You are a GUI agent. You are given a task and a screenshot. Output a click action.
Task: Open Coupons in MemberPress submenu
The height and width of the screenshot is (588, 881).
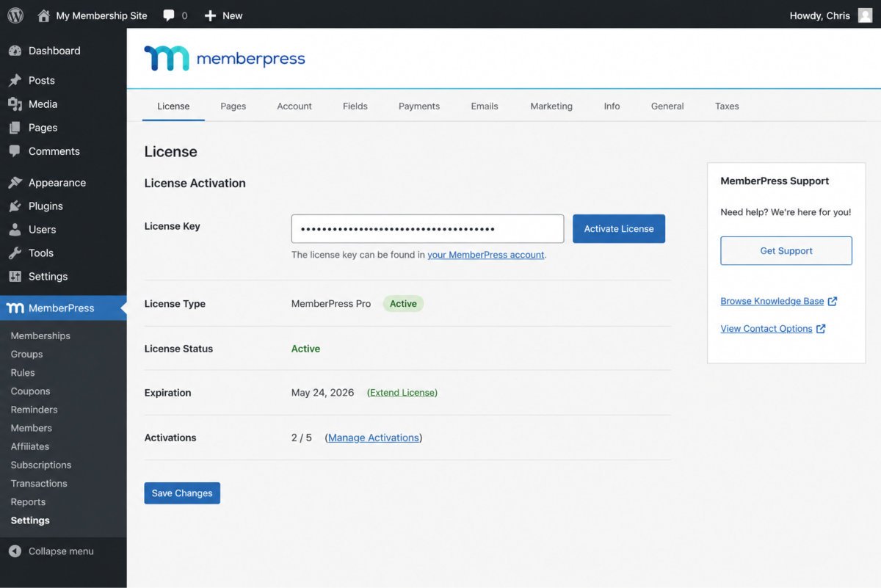[x=30, y=391]
